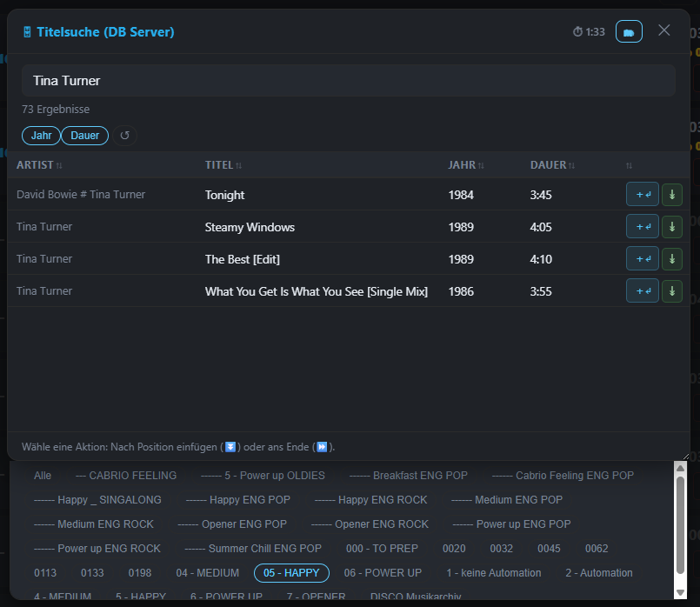Select the 'Happy _ SINGALONG' category
The height and width of the screenshot is (607, 700).
[97, 500]
